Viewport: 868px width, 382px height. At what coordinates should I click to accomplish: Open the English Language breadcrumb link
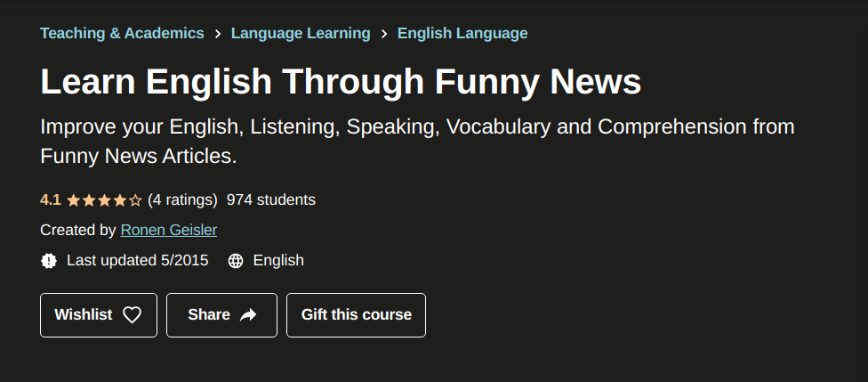tap(462, 33)
